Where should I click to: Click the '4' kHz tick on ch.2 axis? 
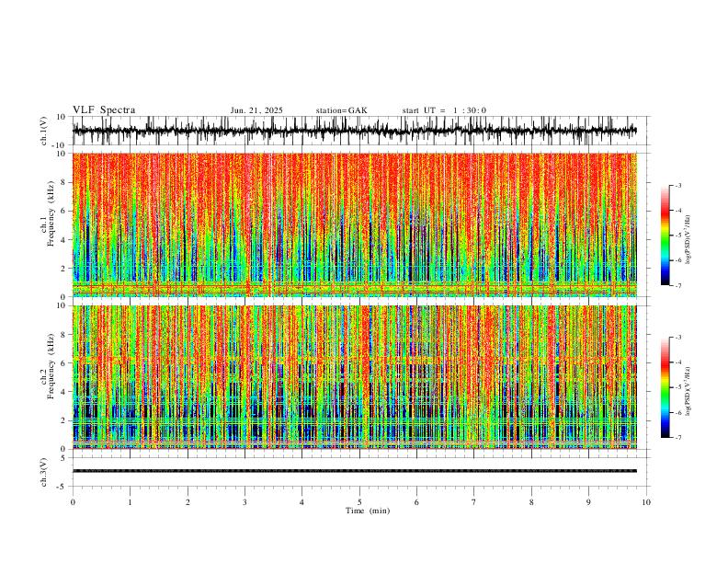pos(64,392)
